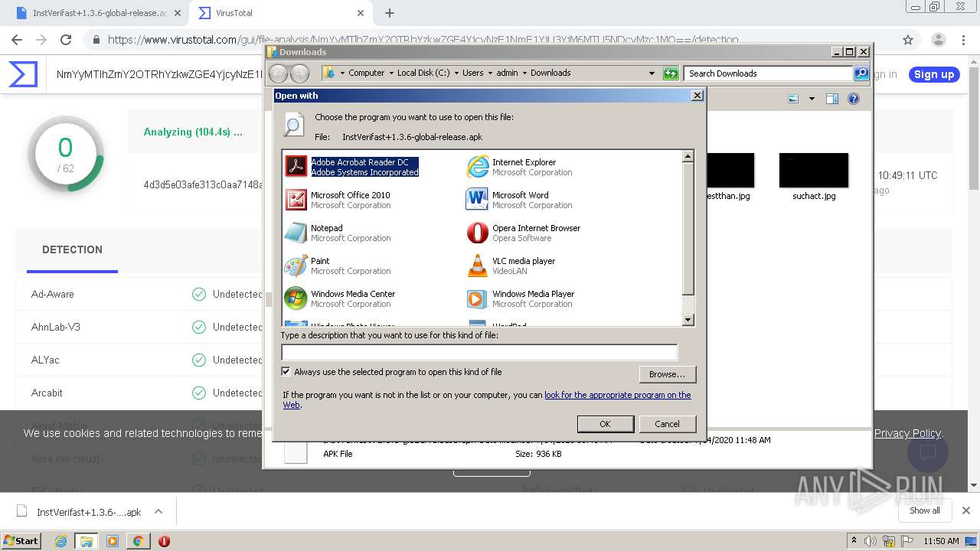Open Chrome from the taskbar
Viewport: 980px width, 551px height.
click(138, 541)
